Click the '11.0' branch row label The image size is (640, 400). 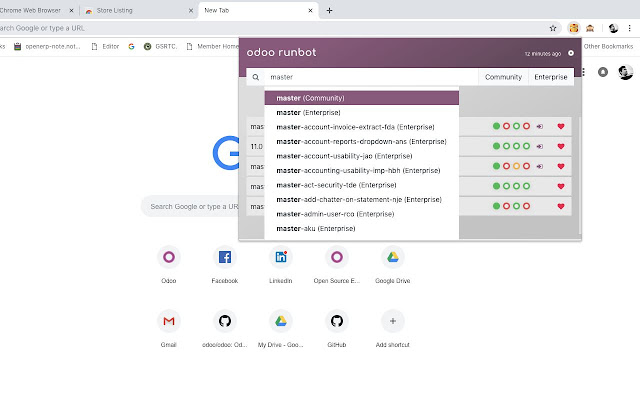(x=257, y=146)
